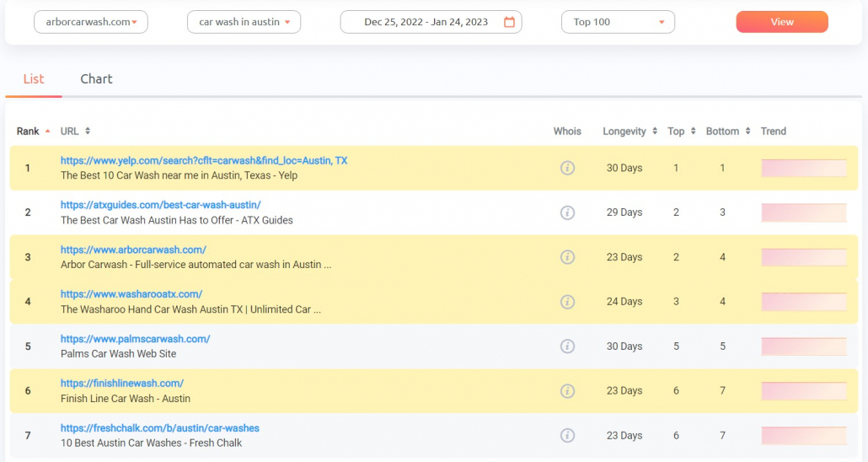
Task: Switch to the List tab
Action: tap(33, 79)
